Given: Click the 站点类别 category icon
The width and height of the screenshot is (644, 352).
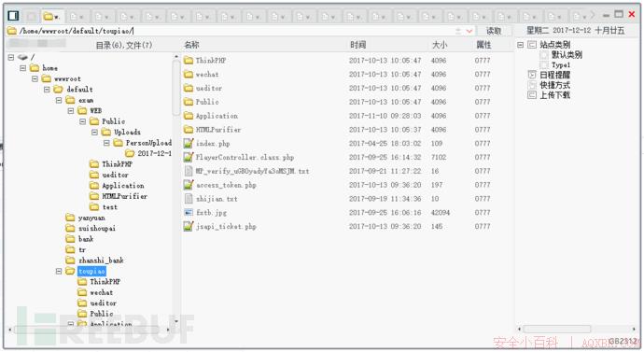Looking at the screenshot, I should pyautogui.click(x=532, y=45).
